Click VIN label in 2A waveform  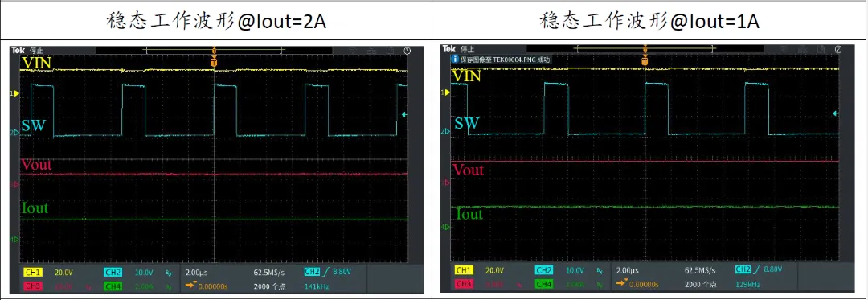pyautogui.click(x=36, y=63)
